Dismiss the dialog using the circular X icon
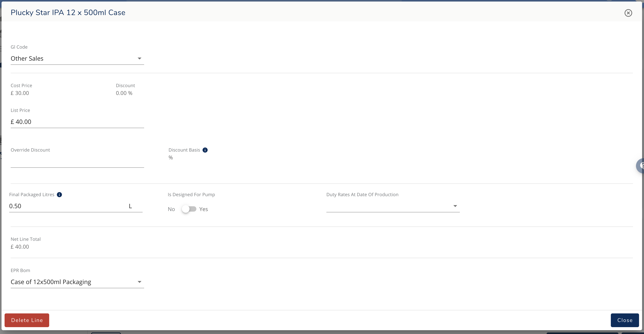This screenshot has height=334, width=644. click(x=628, y=13)
